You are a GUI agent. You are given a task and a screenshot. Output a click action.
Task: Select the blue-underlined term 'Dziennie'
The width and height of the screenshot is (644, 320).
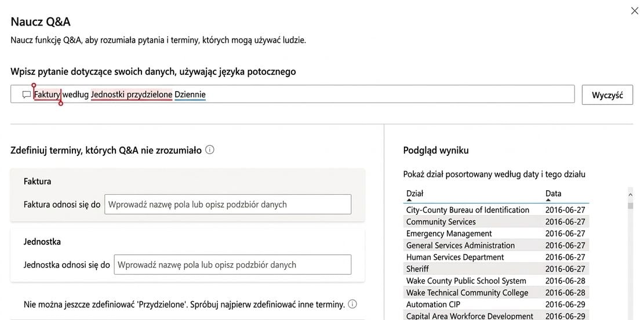coord(190,95)
